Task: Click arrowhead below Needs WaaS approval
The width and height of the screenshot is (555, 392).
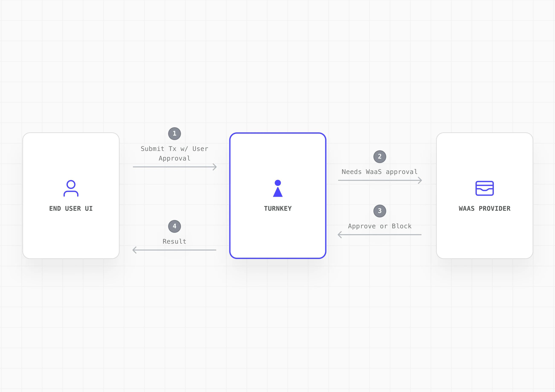Action: click(420, 180)
